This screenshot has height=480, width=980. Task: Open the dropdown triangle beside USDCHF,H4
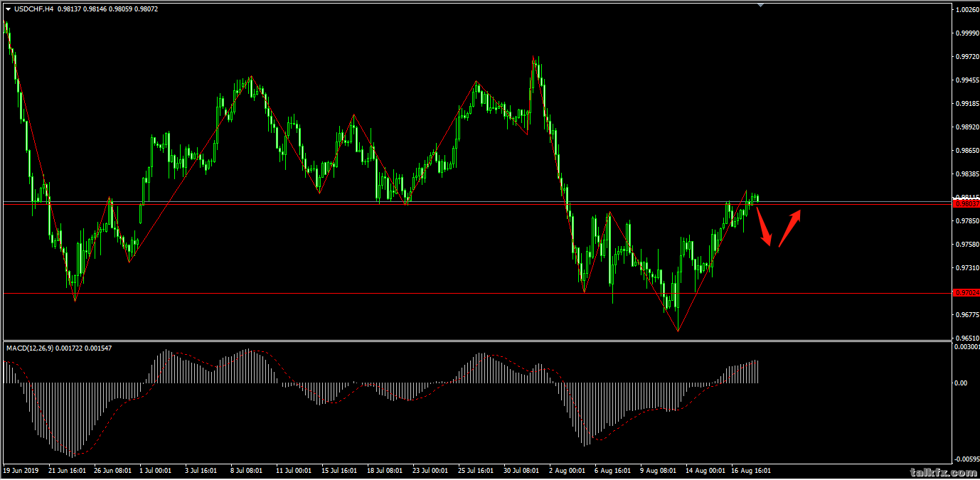8,9
